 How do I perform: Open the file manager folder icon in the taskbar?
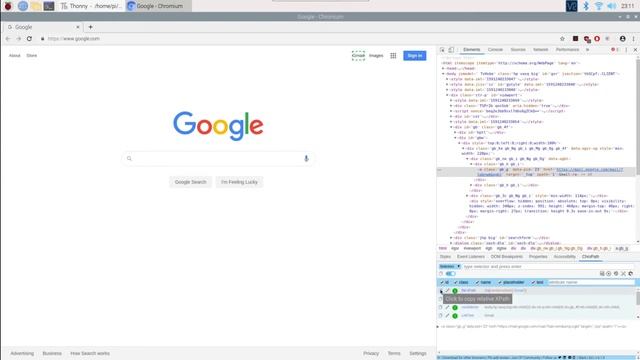[x=36, y=6]
